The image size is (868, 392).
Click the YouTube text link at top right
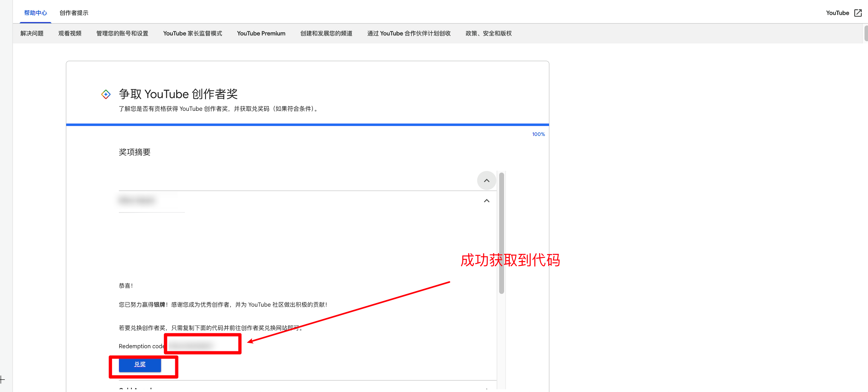coord(837,13)
